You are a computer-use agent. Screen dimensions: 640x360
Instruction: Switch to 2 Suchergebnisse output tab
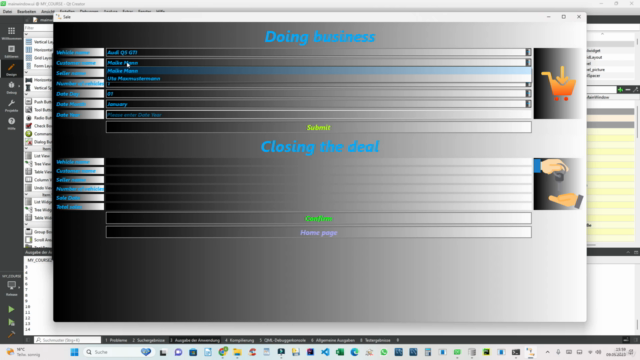(x=149, y=340)
